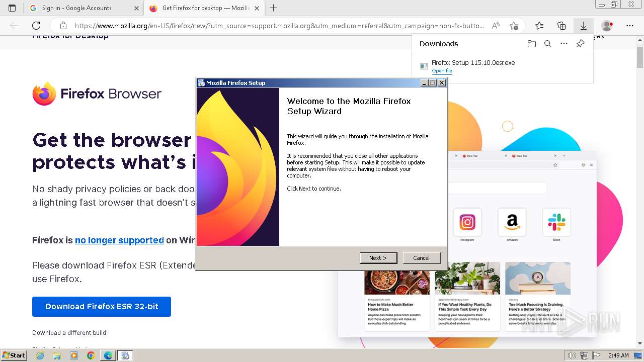Click Next in Firefox Setup wizard
Viewport: 644px width, 362px height.
coord(378,258)
